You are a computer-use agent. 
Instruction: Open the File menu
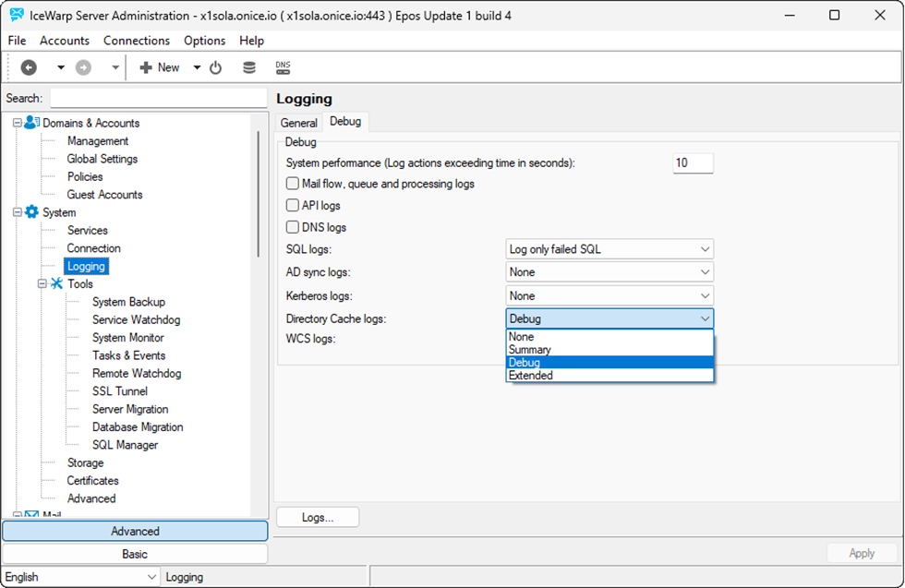pyautogui.click(x=17, y=41)
